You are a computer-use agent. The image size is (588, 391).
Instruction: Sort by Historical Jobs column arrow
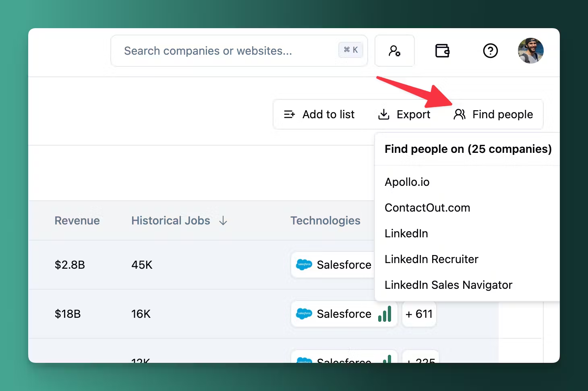pos(223,220)
